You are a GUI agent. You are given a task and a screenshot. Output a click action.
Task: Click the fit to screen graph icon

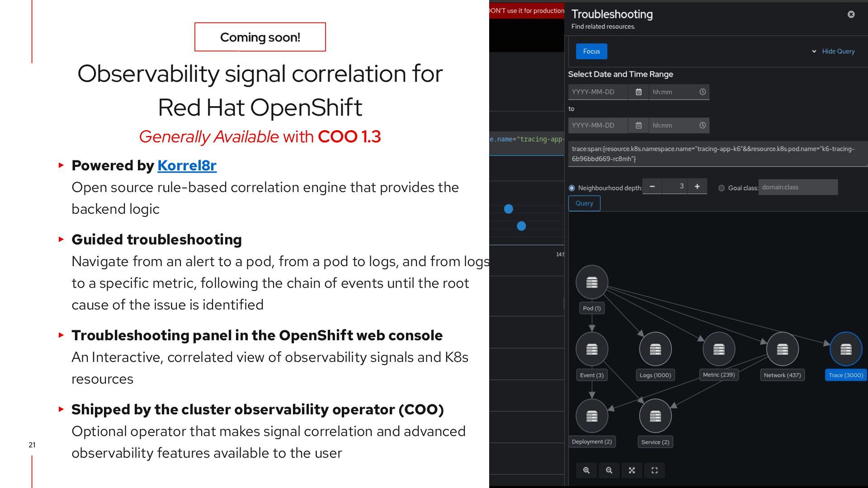[x=632, y=470]
